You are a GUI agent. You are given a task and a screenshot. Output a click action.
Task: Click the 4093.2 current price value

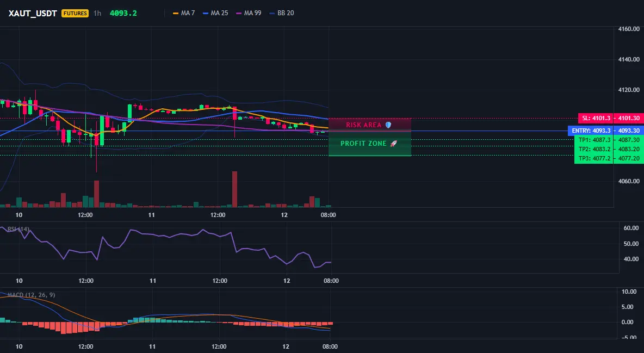pos(123,13)
